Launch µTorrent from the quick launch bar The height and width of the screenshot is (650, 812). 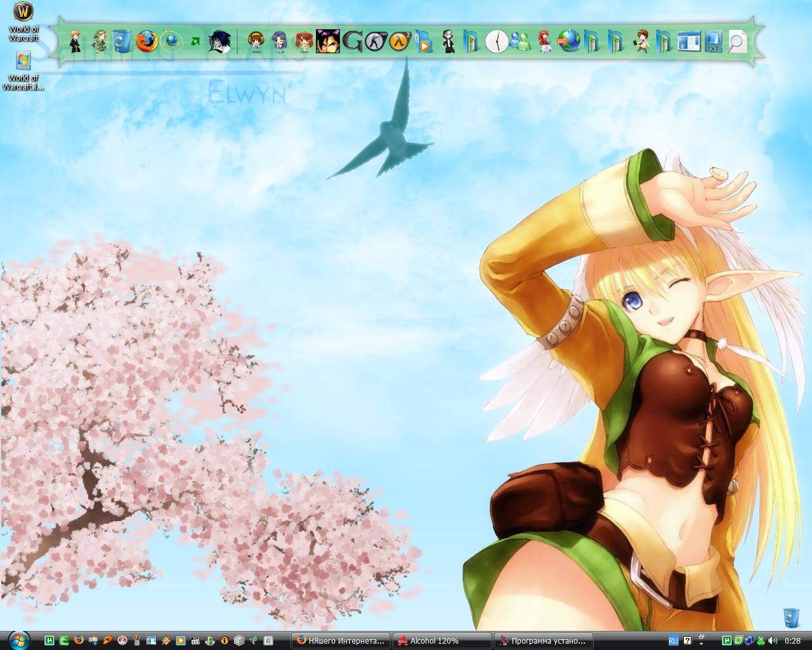tap(49, 640)
